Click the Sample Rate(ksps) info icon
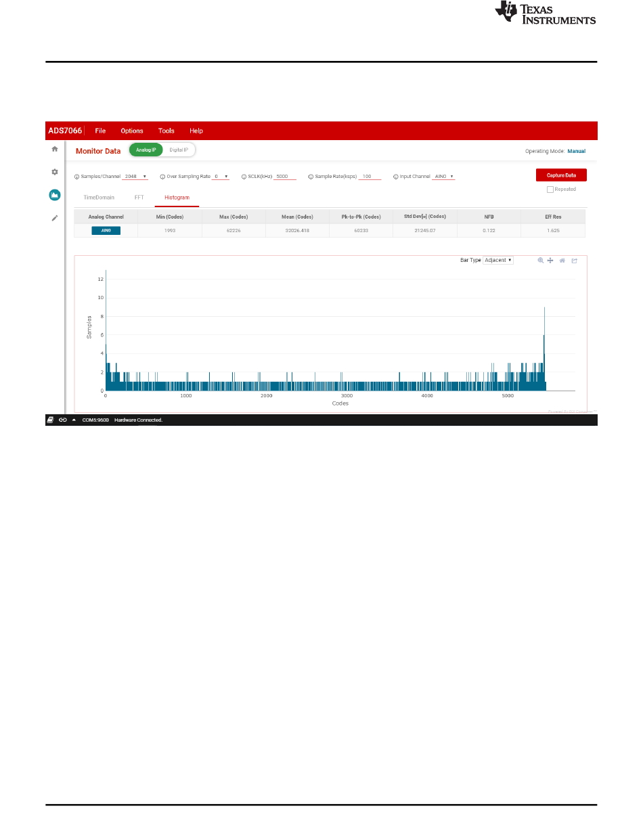This screenshot has height=840, width=643. click(311, 177)
